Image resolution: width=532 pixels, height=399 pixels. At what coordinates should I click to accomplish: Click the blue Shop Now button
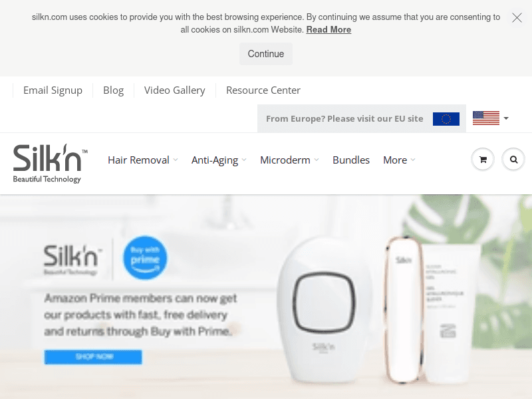93,357
